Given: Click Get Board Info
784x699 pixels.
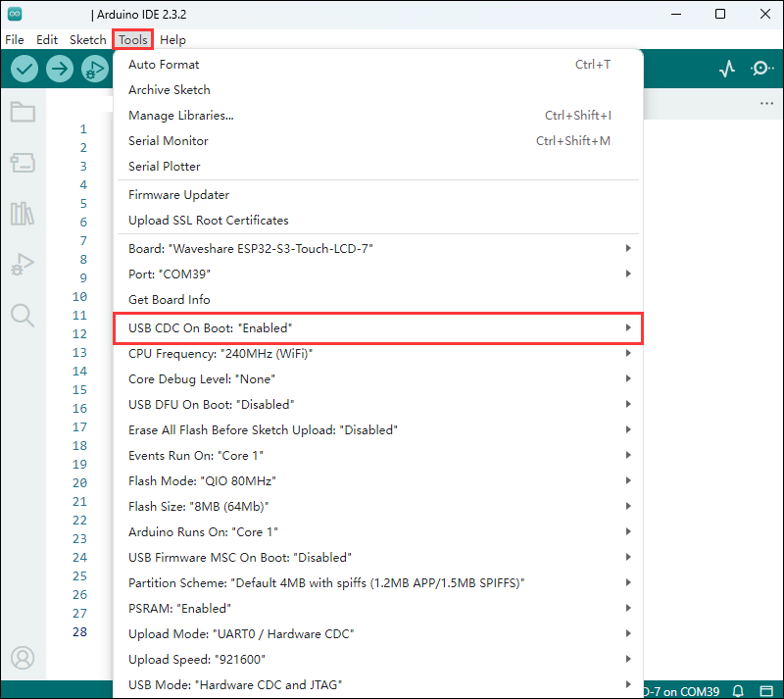Looking at the screenshot, I should coord(169,300).
